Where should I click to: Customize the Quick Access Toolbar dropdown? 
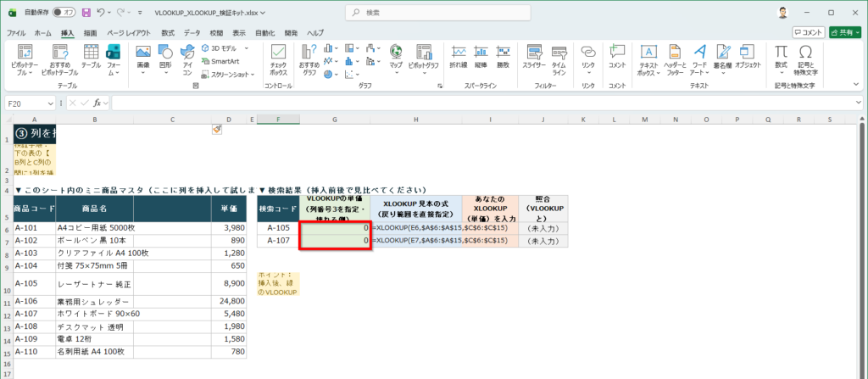click(140, 12)
